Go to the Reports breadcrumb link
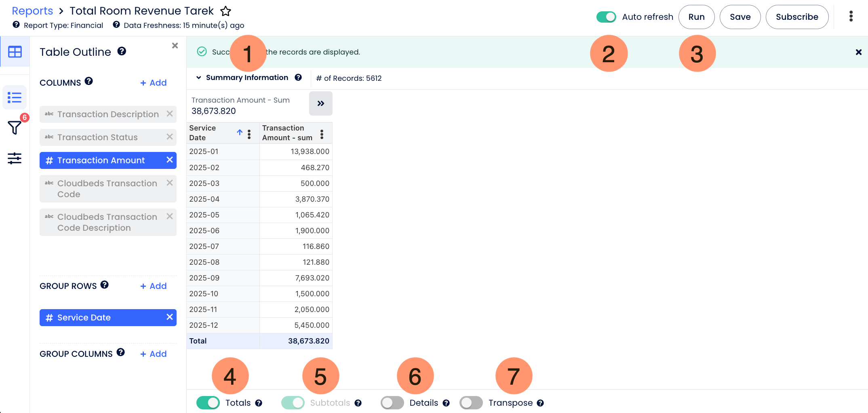 coord(32,11)
